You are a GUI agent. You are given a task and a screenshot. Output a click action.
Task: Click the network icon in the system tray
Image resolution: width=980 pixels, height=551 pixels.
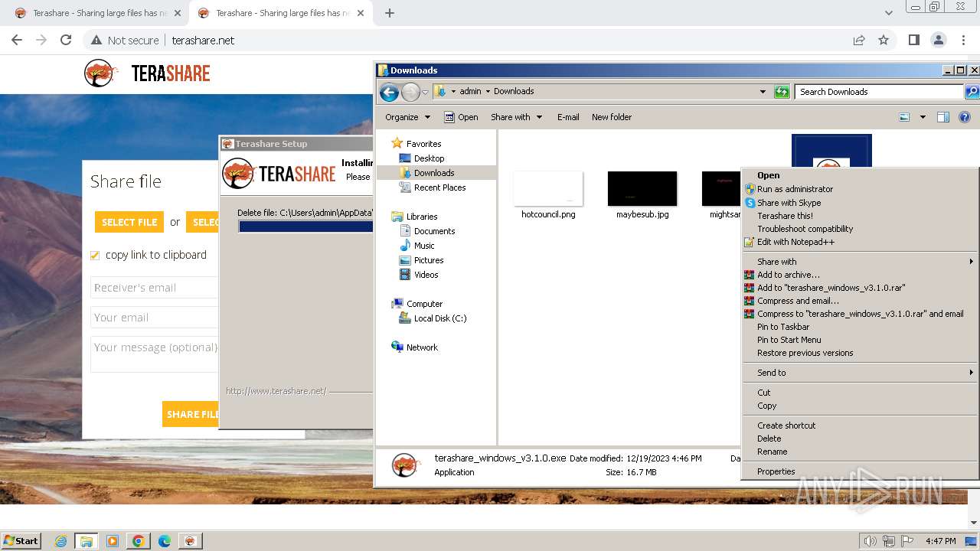(x=890, y=541)
